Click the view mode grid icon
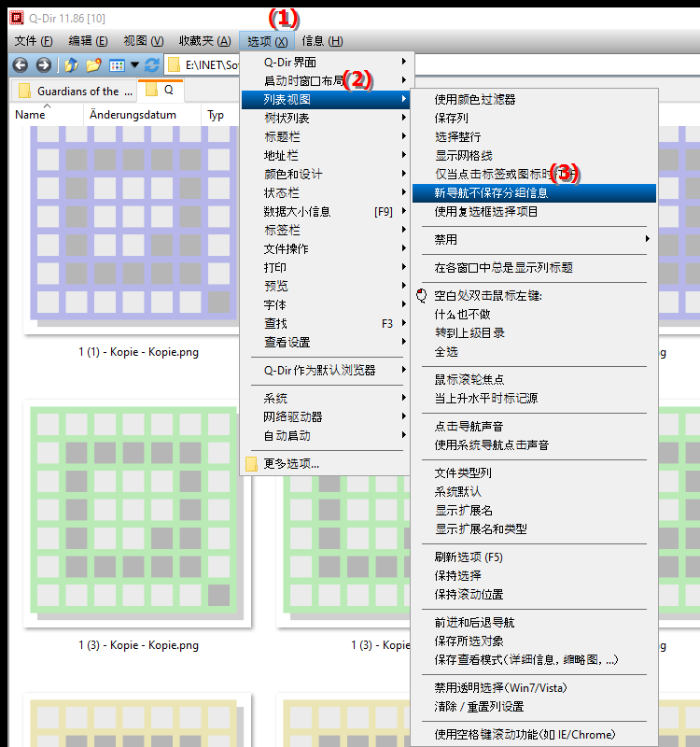Viewport: 700px width, 747px height. (117, 65)
